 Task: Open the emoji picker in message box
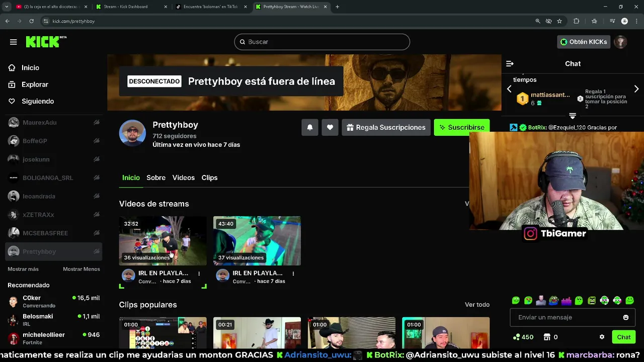click(x=626, y=317)
